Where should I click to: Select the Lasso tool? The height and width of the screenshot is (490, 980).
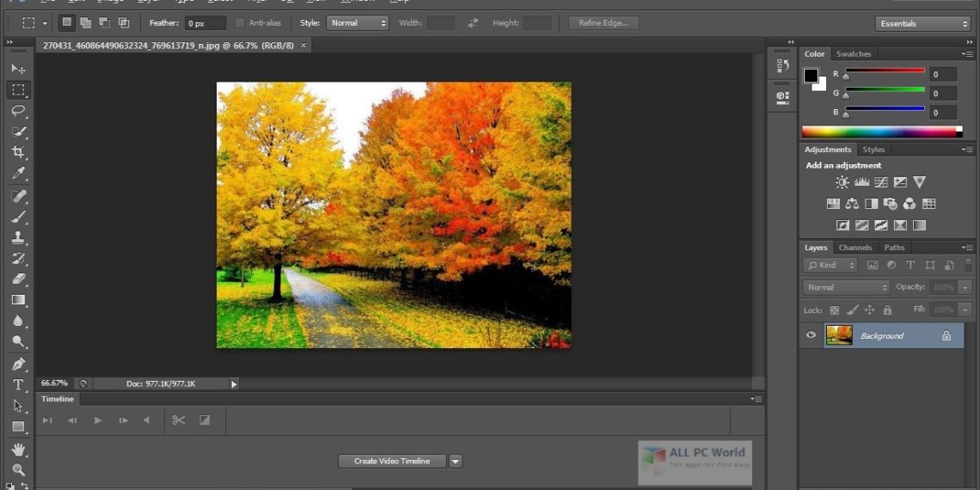click(18, 111)
